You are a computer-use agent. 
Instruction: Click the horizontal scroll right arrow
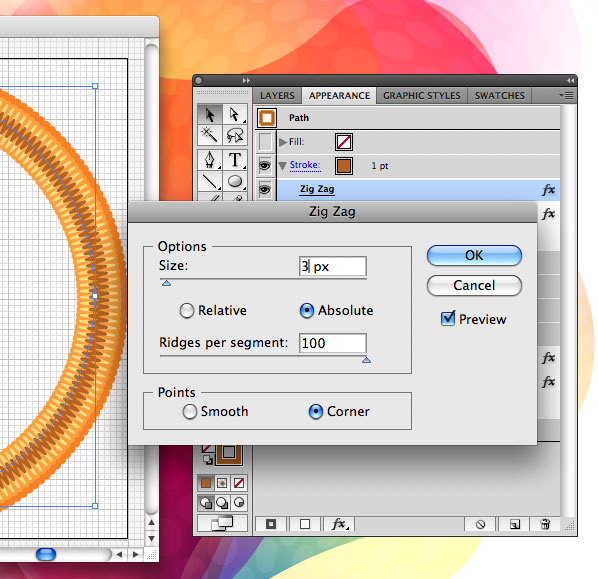(135, 554)
